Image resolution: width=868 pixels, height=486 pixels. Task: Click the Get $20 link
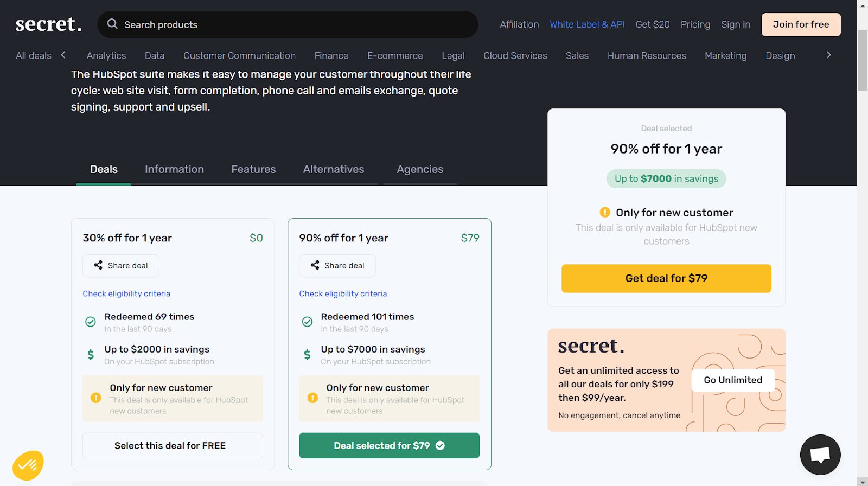click(x=653, y=24)
